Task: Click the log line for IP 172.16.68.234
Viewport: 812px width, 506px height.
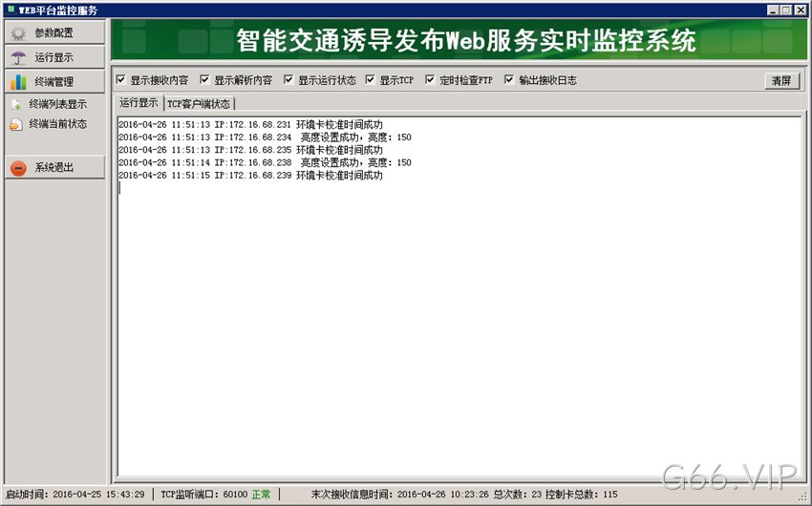Action: 265,137
